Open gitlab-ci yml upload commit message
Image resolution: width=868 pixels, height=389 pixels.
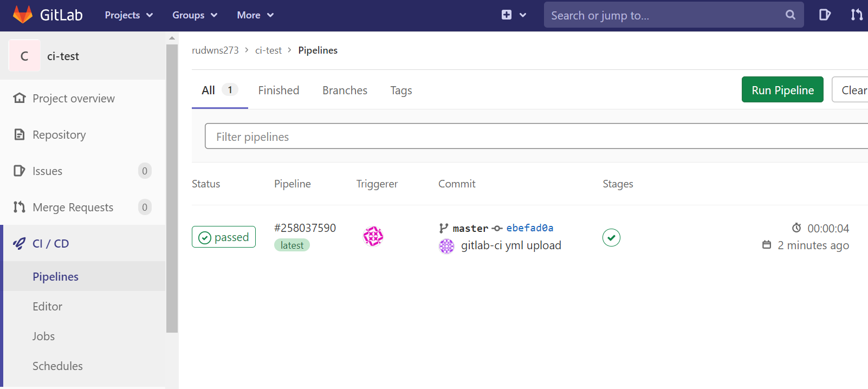point(511,245)
